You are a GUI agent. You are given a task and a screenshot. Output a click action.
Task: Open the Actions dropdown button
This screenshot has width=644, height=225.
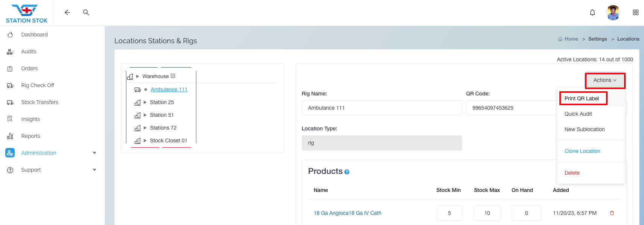tap(605, 80)
